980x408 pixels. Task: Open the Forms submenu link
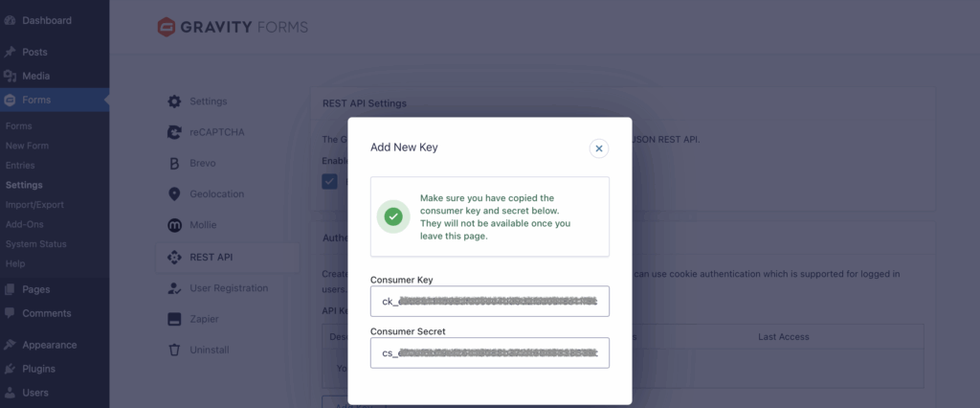[19, 125]
